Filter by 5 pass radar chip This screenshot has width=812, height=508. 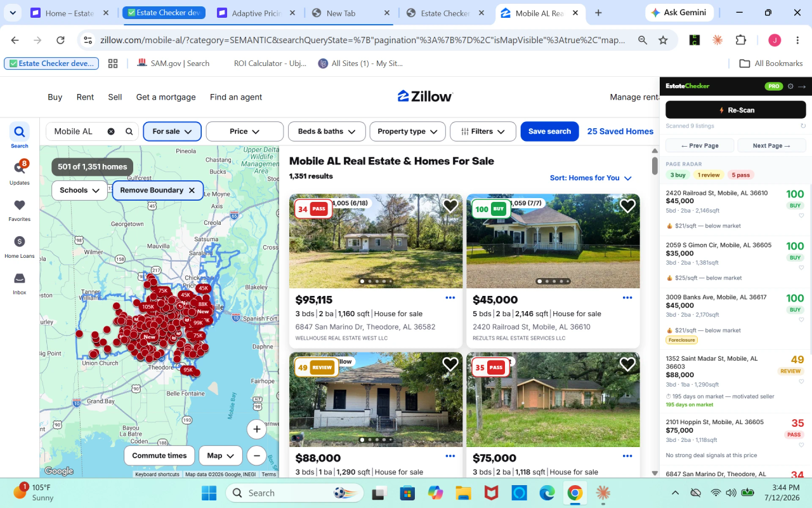point(740,175)
